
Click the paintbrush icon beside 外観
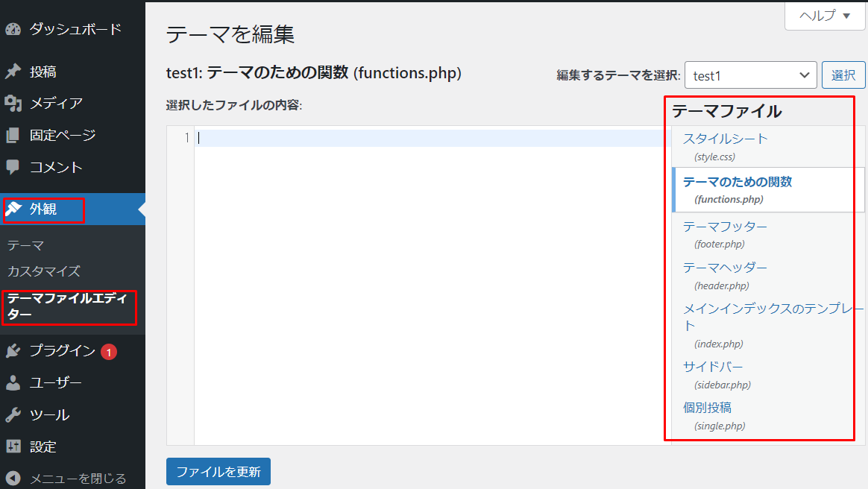click(13, 209)
